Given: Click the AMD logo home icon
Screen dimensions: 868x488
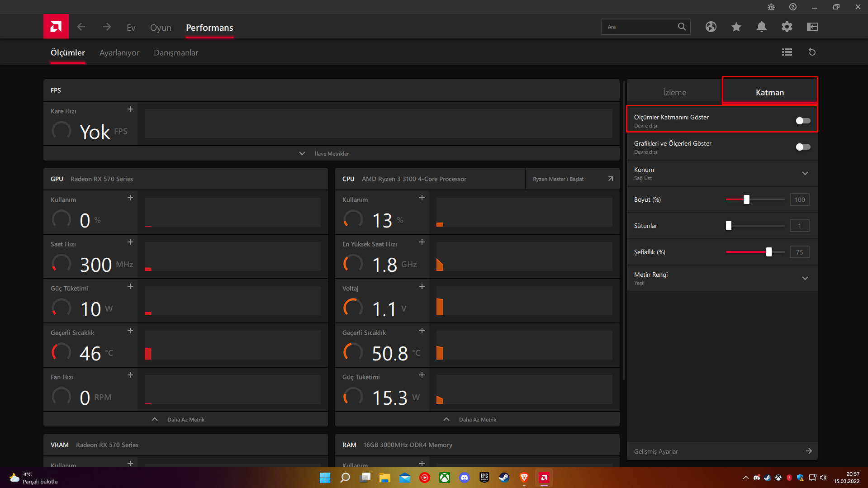Looking at the screenshot, I should (x=56, y=27).
